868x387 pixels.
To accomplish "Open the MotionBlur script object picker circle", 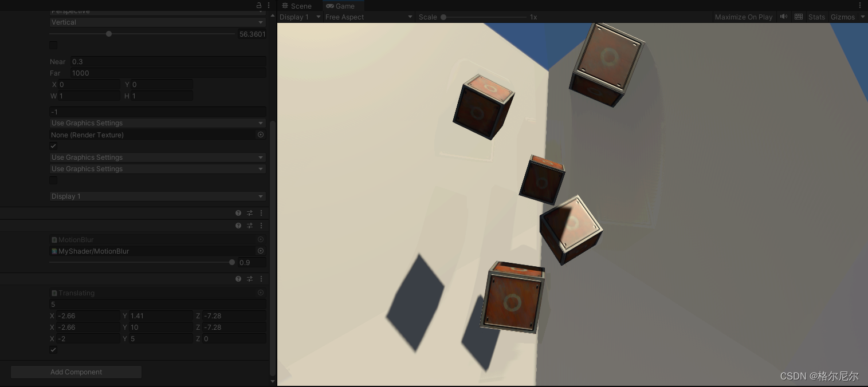I will 261,239.
